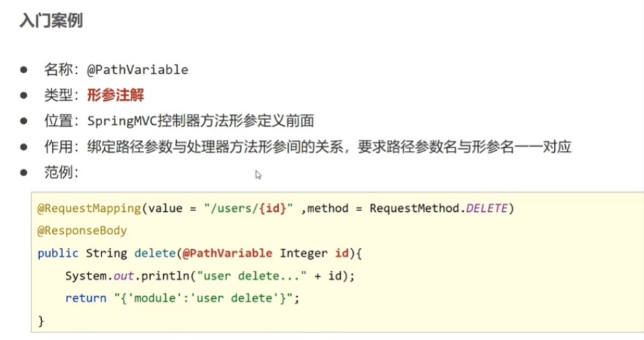The height and width of the screenshot is (340, 644).
Task: Select the "{'module':'user delete'}" return string
Action: point(204,299)
